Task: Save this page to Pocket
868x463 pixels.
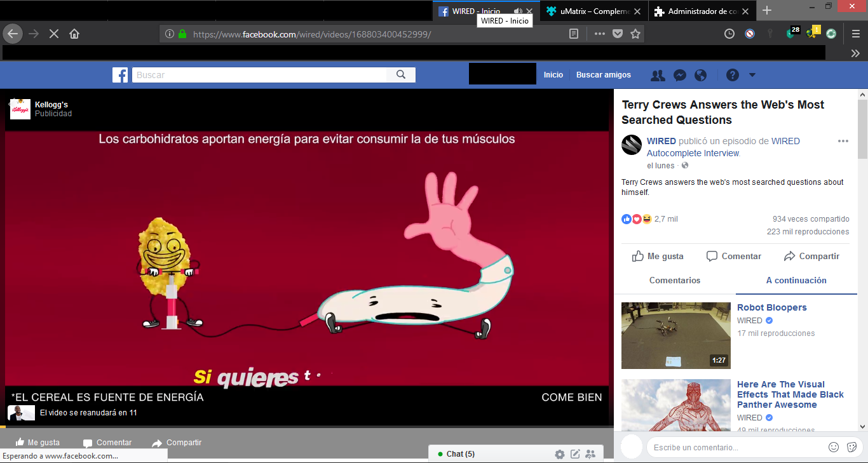Action: [x=617, y=34]
